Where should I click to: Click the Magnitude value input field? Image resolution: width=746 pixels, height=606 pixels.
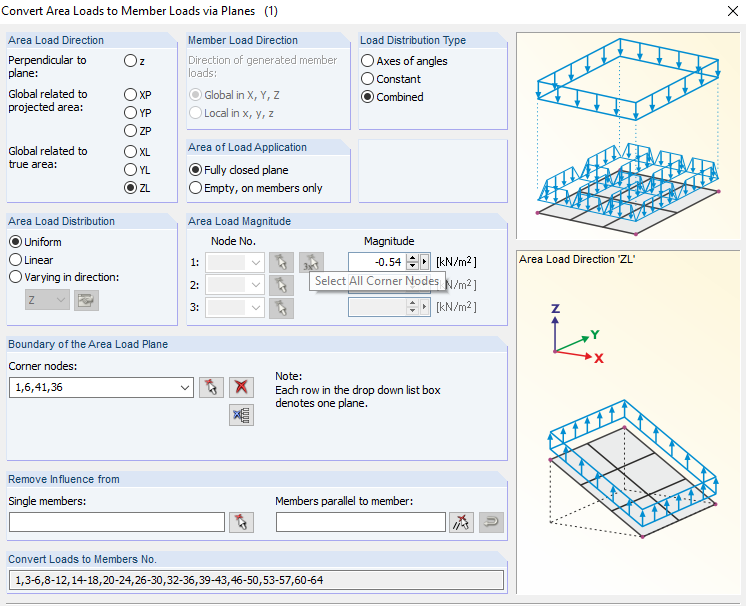pos(377,262)
